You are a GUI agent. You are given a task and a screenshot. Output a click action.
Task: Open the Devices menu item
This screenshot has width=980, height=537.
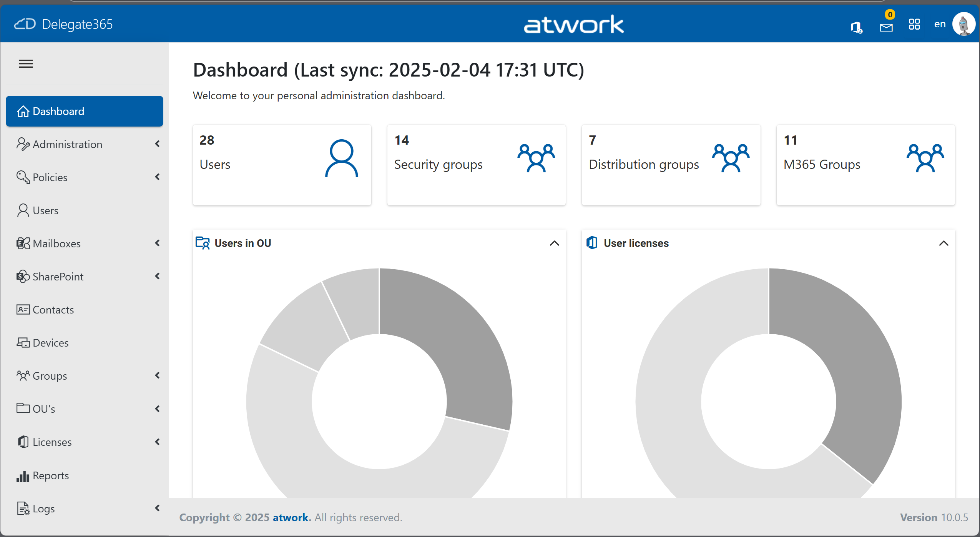click(x=85, y=343)
